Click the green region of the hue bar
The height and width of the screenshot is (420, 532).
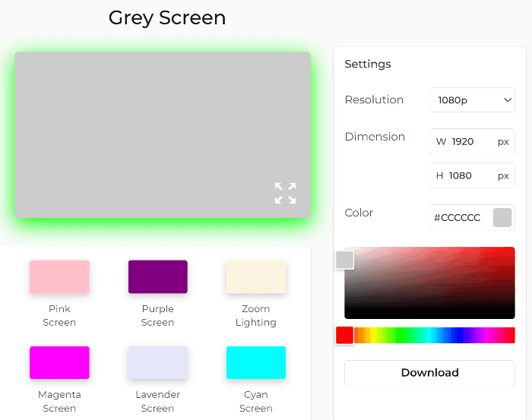click(x=402, y=335)
